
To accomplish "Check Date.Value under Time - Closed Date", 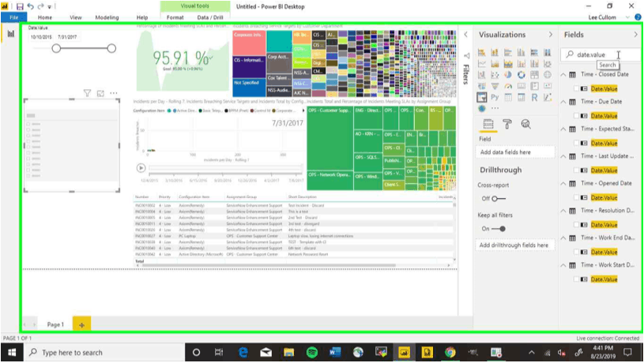I will pos(577,88).
